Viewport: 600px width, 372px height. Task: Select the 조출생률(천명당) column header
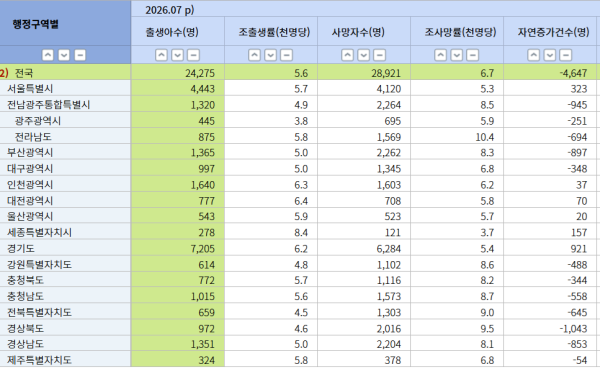[x=271, y=32]
